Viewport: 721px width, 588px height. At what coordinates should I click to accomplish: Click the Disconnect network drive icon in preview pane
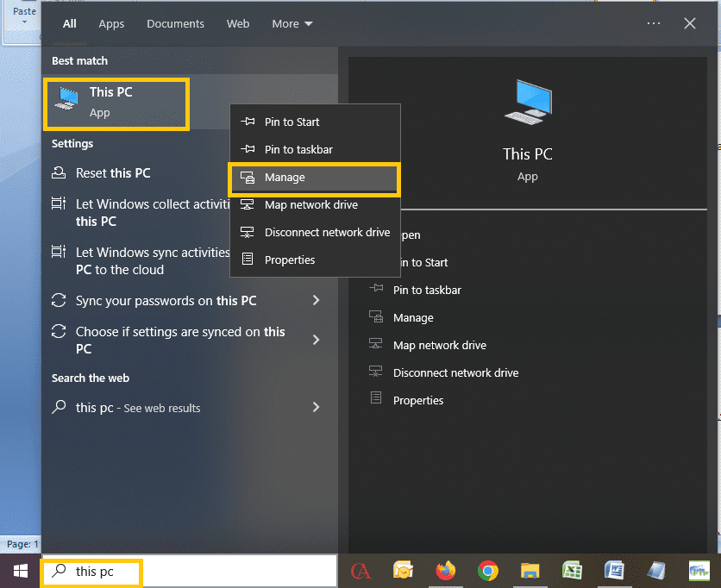(376, 372)
